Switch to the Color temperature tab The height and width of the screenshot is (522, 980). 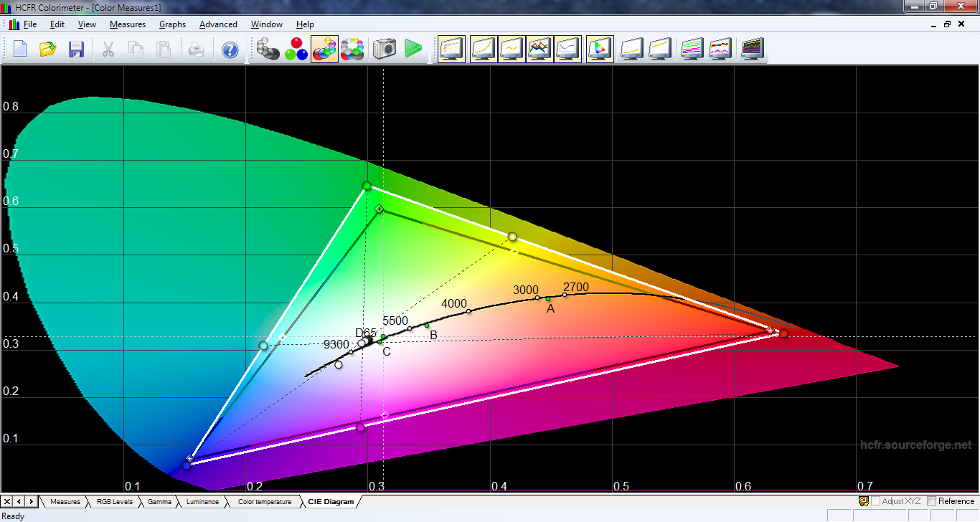pyautogui.click(x=264, y=502)
